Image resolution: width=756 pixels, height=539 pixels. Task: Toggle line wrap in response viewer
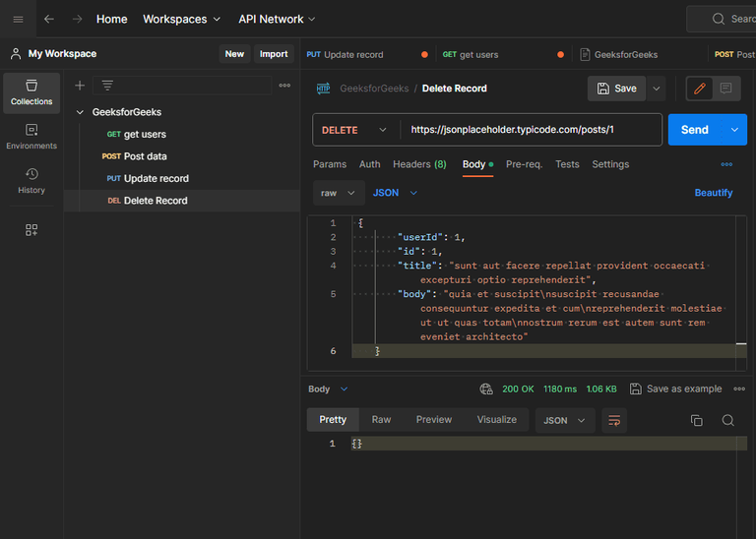(x=614, y=420)
